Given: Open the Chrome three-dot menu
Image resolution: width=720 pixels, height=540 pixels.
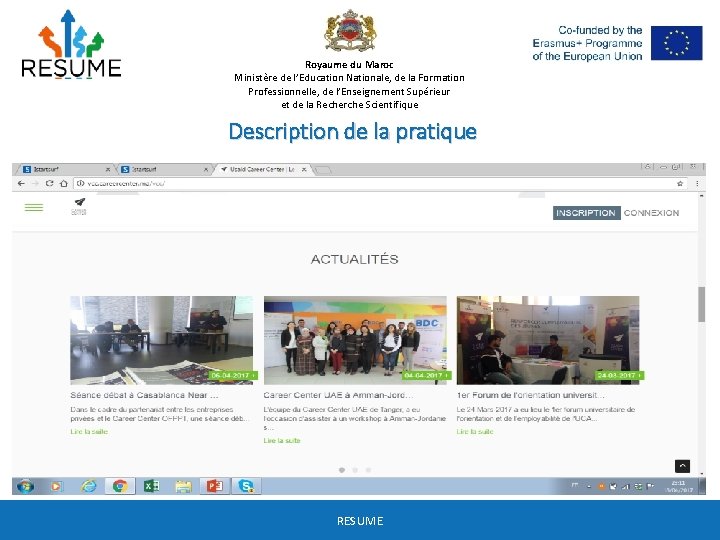Looking at the screenshot, I should tap(697, 184).
